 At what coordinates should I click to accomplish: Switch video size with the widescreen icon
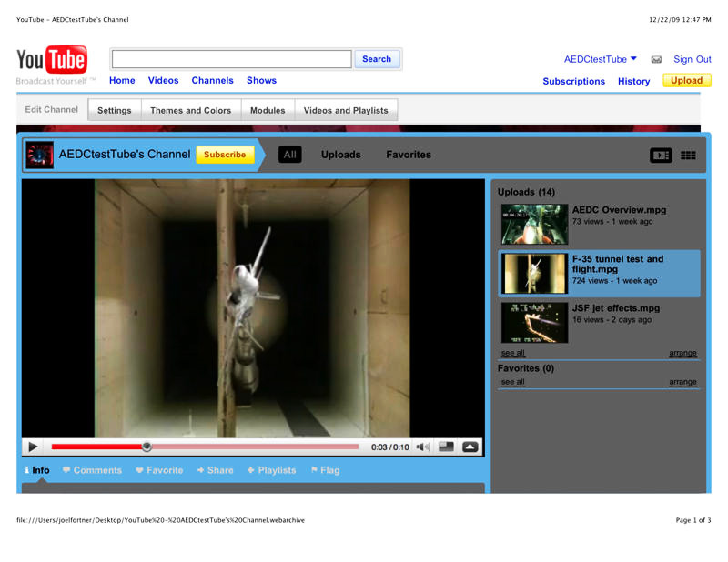446,447
